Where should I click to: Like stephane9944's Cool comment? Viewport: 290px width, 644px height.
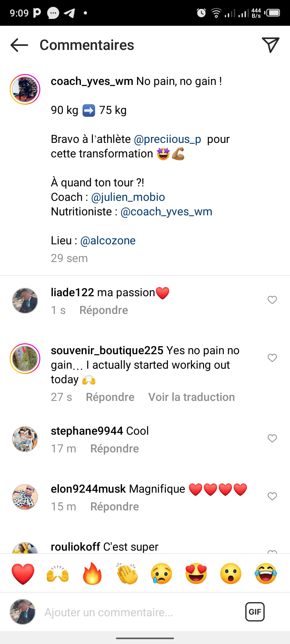(x=272, y=438)
